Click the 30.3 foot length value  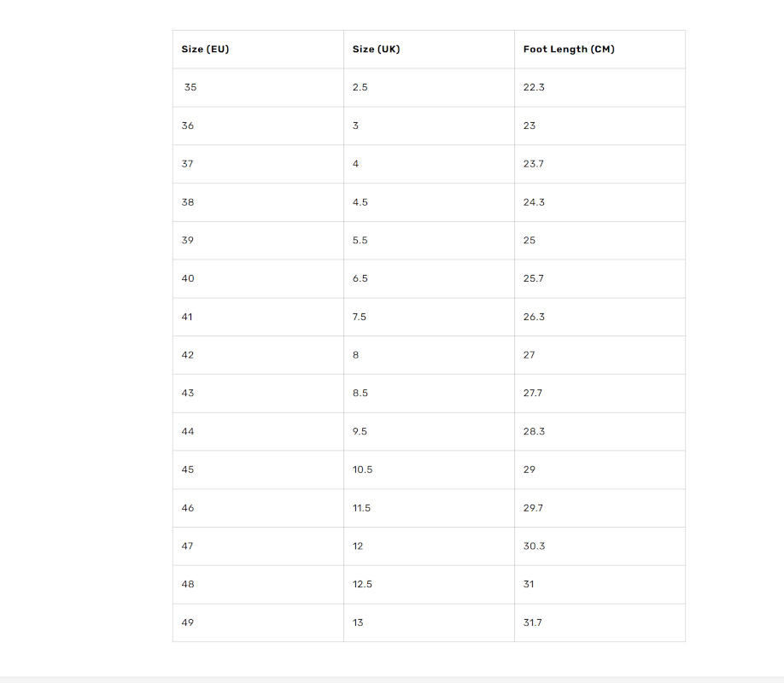(x=534, y=546)
